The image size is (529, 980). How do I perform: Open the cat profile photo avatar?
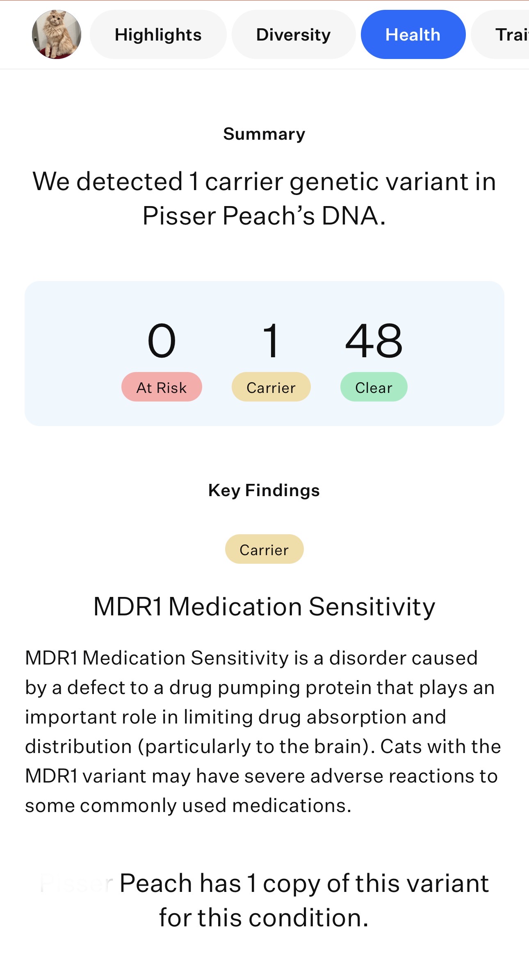click(x=57, y=34)
